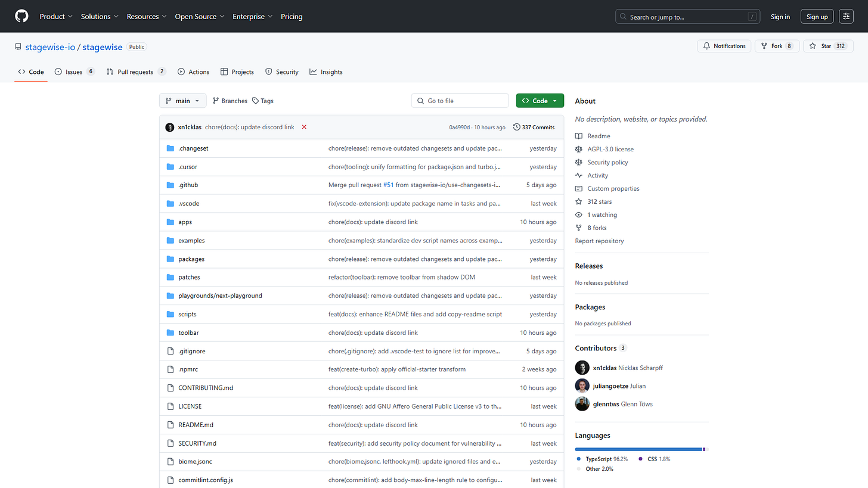This screenshot has height=488, width=868.
Task: Switch to the Insights tab
Action: click(326, 72)
